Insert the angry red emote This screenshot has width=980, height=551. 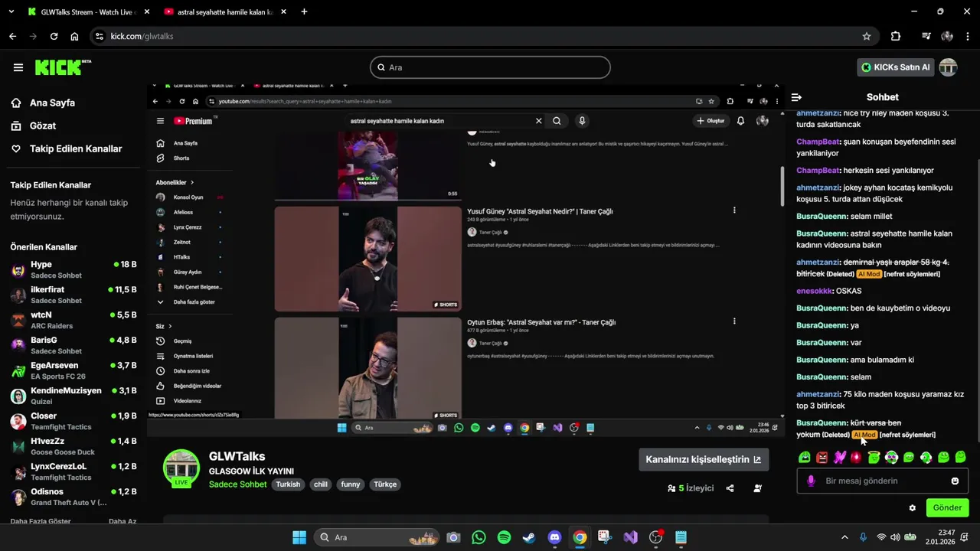pos(822,458)
